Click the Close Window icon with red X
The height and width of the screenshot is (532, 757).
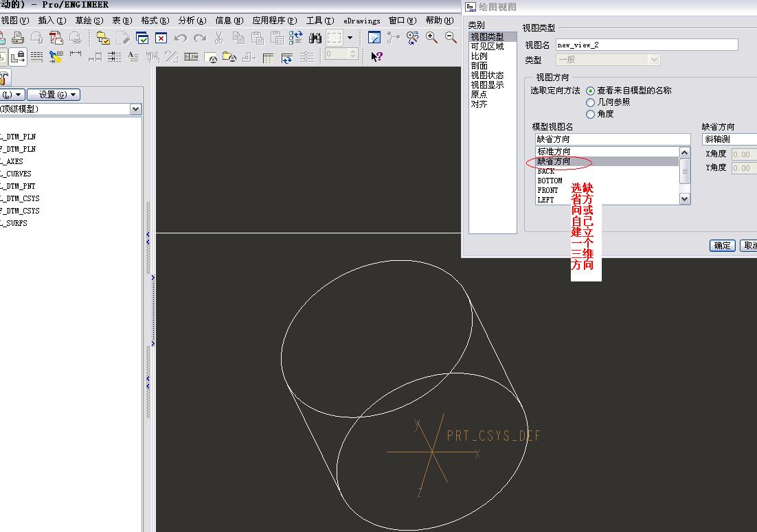click(161, 38)
